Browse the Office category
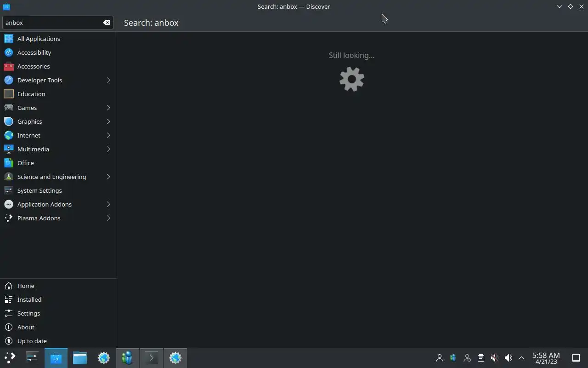The image size is (588, 368). 58,163
